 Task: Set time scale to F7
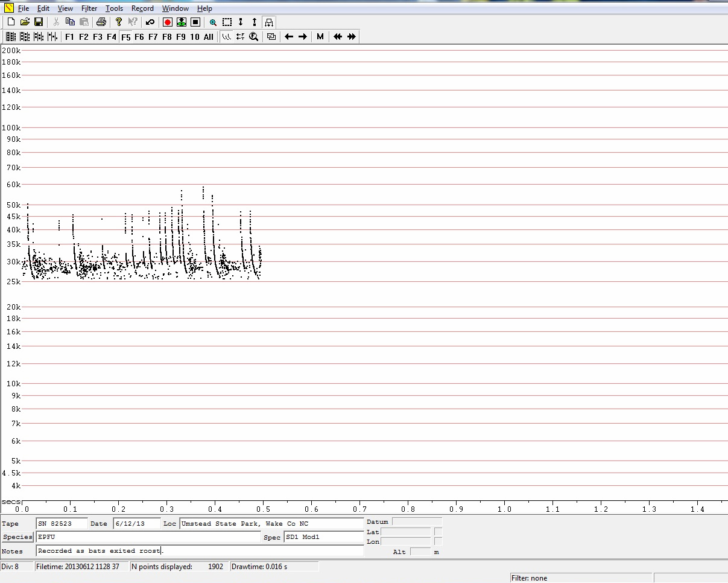coord(153,37)
